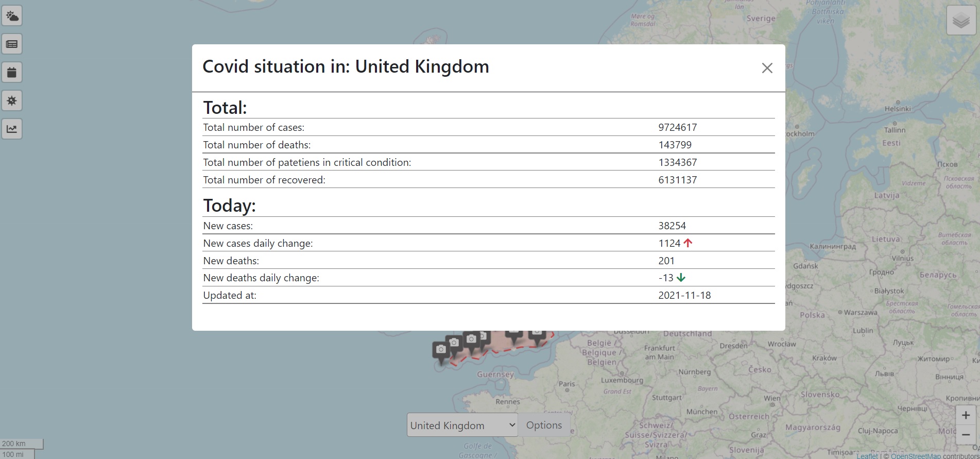Click the red up arrow beside 1124
This screenshot has height=459, width=980.
tap(687, 243)
